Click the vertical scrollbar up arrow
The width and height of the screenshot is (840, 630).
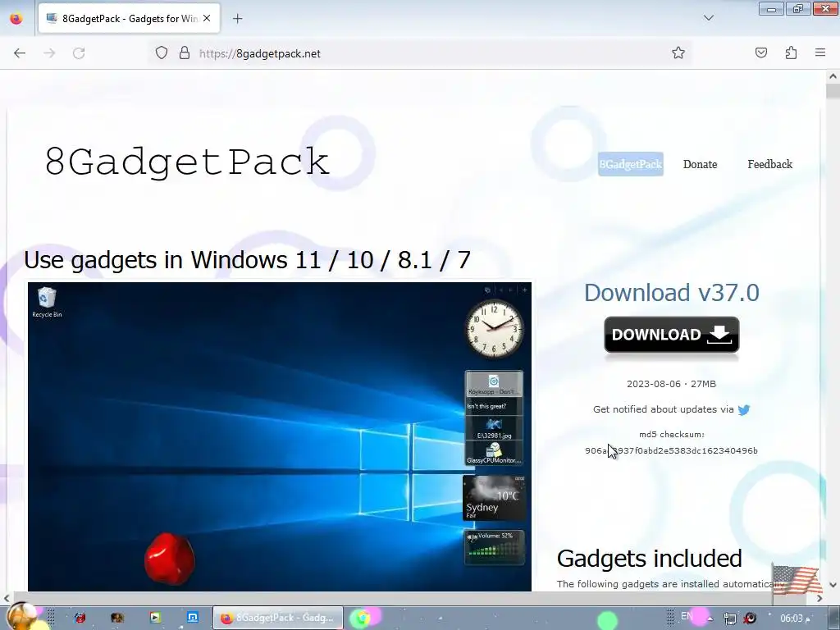click(x=833, y=76)
